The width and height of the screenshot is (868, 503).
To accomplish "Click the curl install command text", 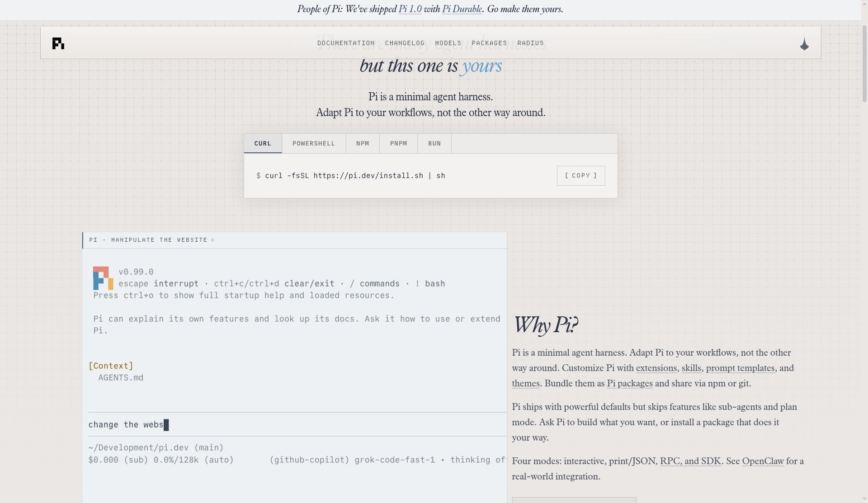I will tap(355, 175).
